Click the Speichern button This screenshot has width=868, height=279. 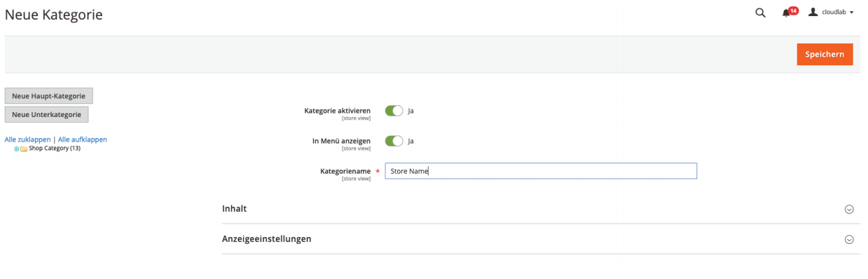[x=825, y=55]
